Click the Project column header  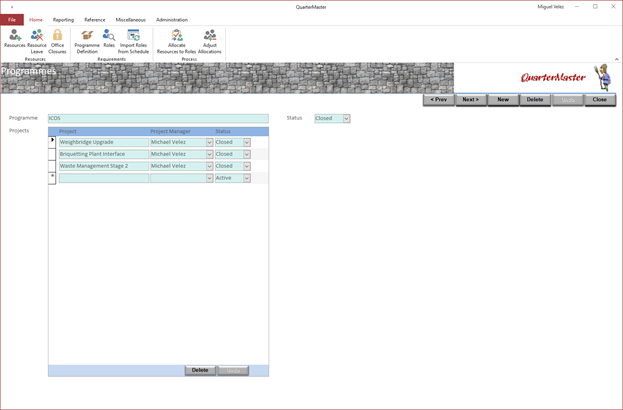point(68,132)
